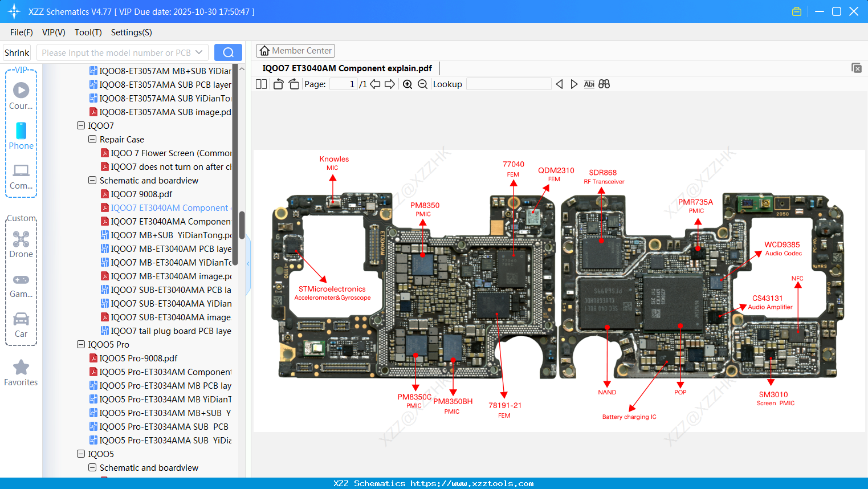Zoom in on the PDF view
The image size is (868, 489).
(x=407, y=84)
